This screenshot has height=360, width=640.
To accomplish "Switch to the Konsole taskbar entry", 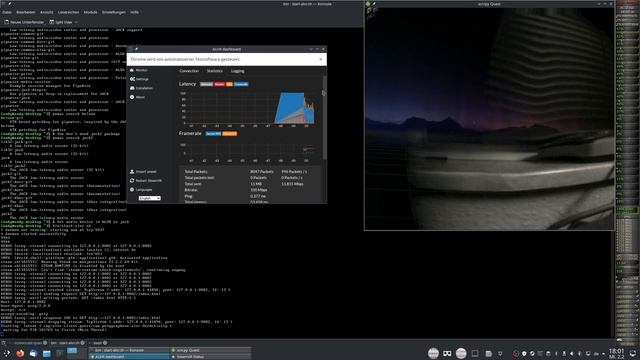I will click(x=129, y=350).
